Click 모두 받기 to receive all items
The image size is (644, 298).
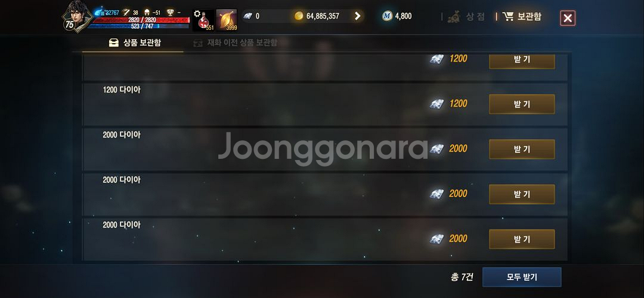click(522, 277)
